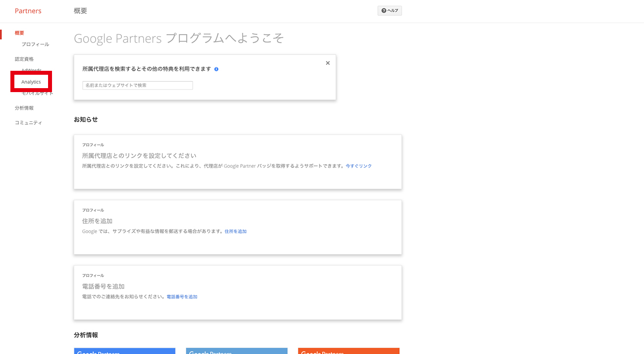The image size is (644, 354).
Task: Open モバイルサイト in the sidebar
Action: click(x=37, y=93)
